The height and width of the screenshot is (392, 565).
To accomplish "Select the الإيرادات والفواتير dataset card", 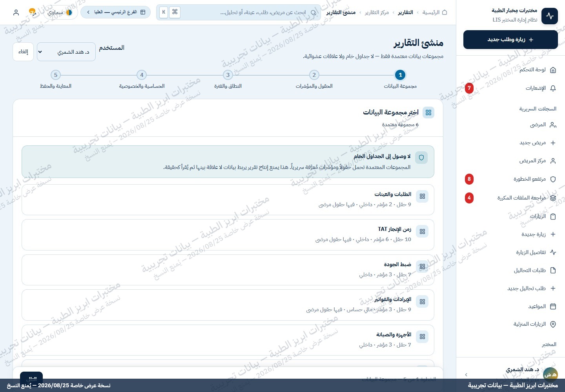I will pos(228,305).
